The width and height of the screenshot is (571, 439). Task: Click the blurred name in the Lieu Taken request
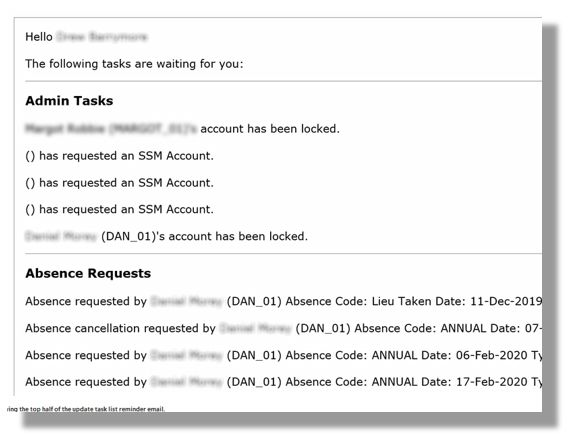click(186, 301)
